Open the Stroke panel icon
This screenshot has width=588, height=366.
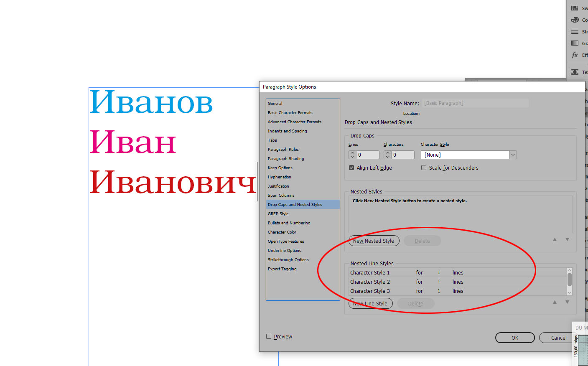(575, 32)
